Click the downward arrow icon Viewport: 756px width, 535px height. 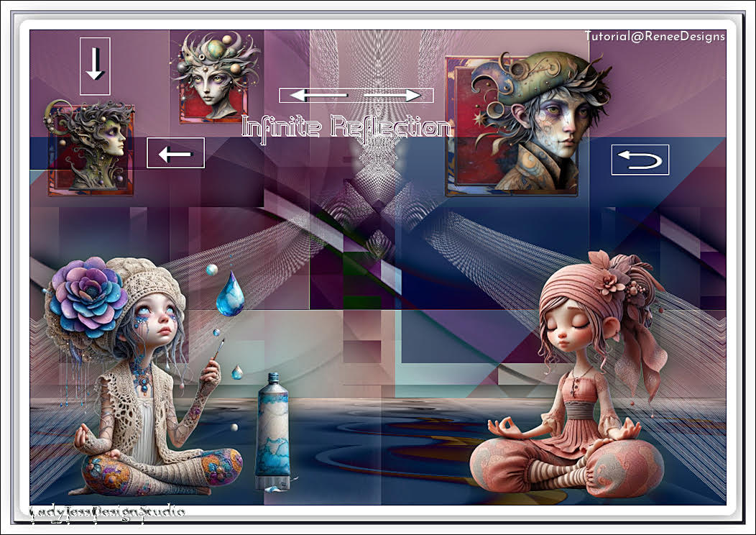95,66
